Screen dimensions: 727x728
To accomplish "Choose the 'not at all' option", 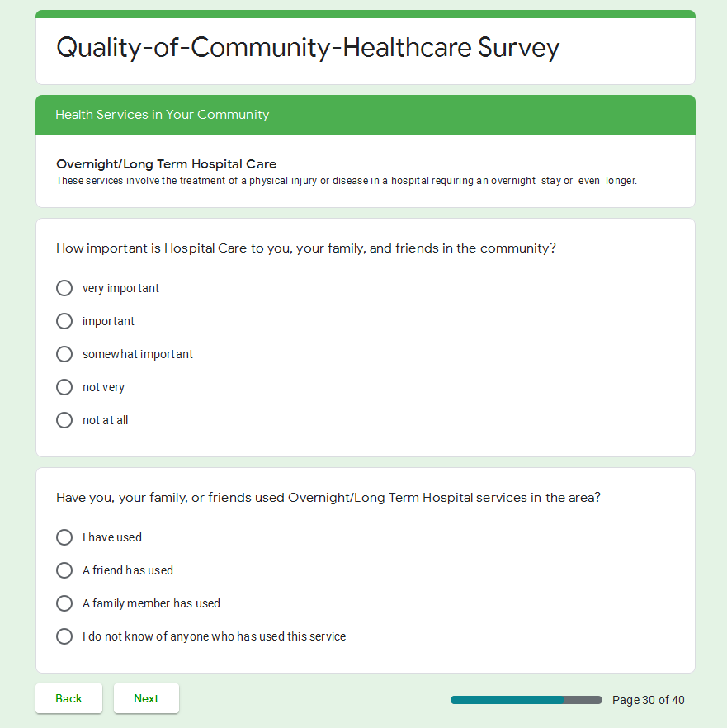I will pos(64,420).
